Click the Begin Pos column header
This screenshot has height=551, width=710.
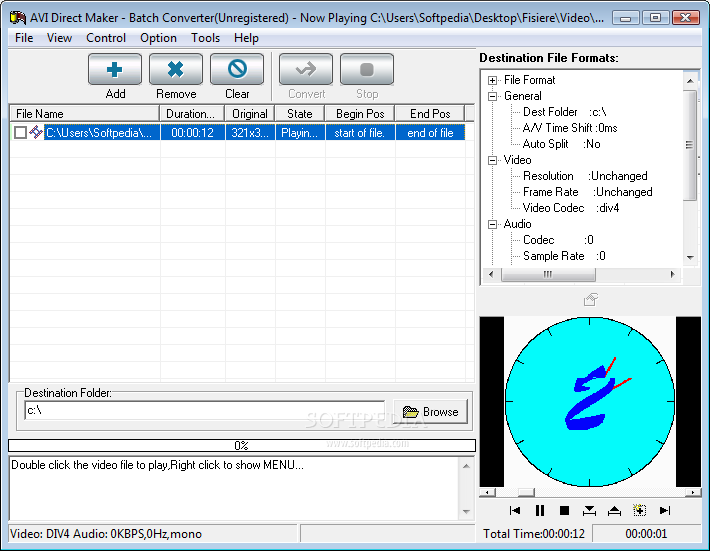360,114
